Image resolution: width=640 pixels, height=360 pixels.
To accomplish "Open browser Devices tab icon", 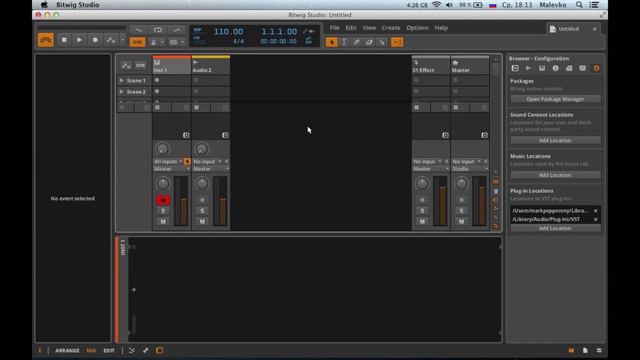I will [x=515, y=68].
